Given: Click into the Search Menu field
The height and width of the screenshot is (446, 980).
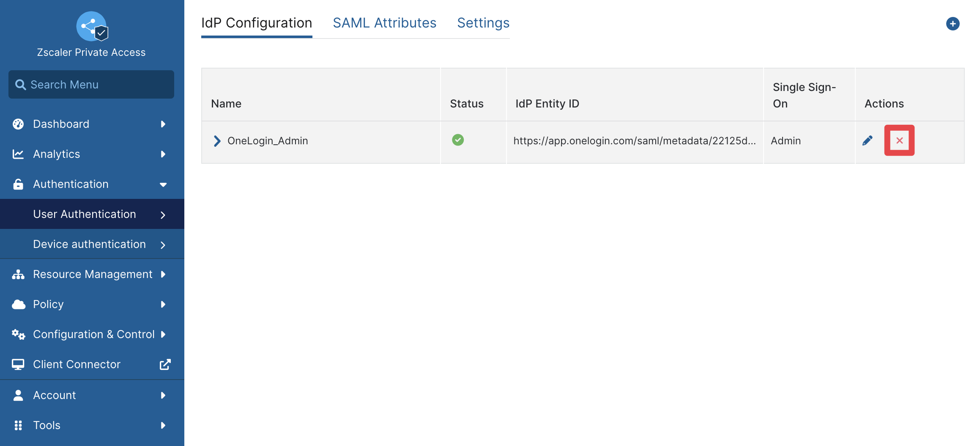Looking at the screenshot, I should click(91, 85).
